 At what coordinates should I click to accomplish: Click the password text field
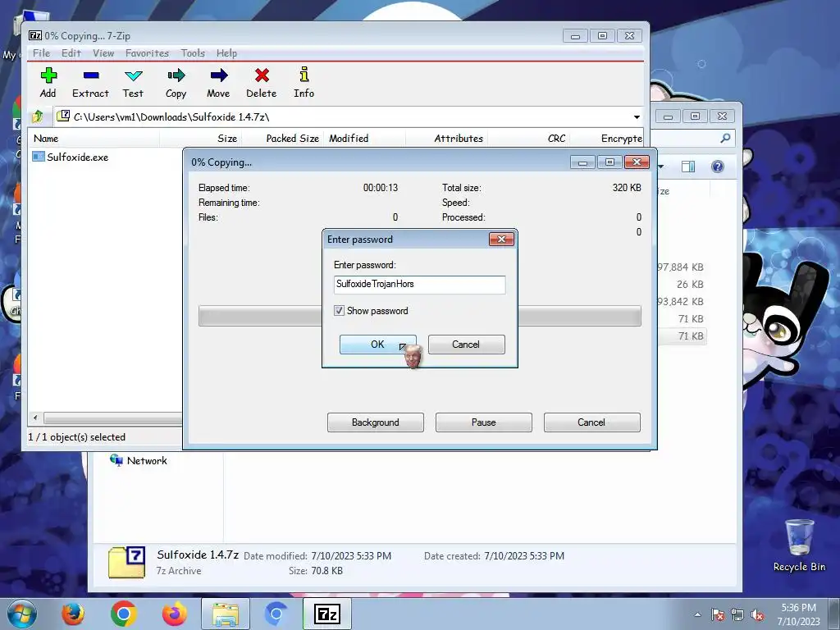click(419, 285)
